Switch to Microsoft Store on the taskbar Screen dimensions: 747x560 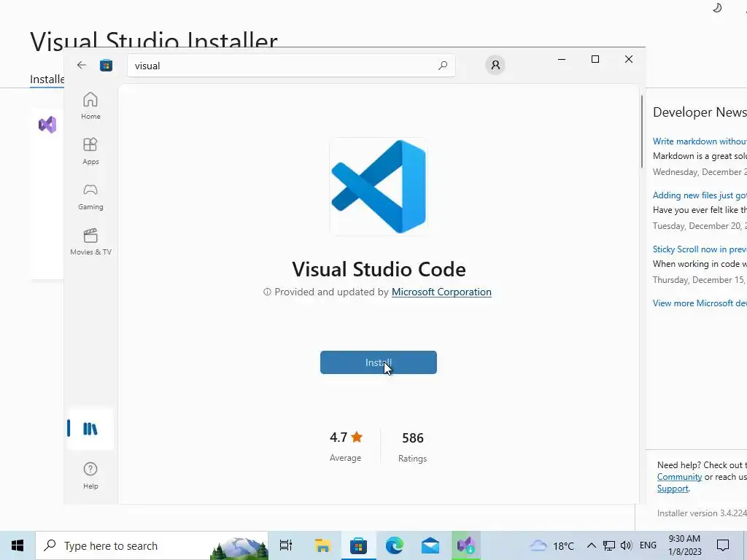pos(358,545)
